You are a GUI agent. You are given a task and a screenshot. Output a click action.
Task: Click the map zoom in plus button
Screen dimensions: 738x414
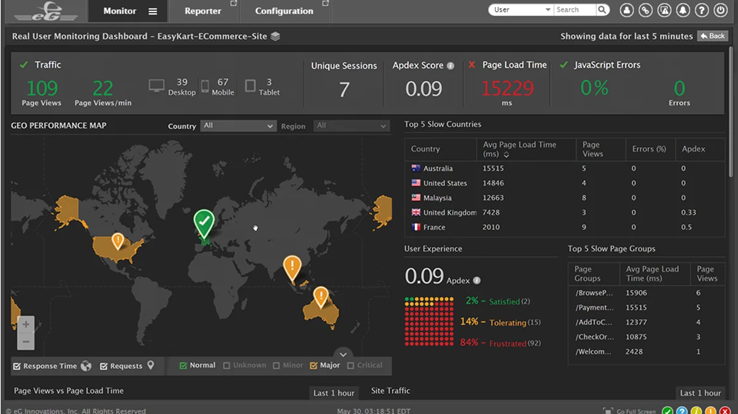(x=26, y=324)
